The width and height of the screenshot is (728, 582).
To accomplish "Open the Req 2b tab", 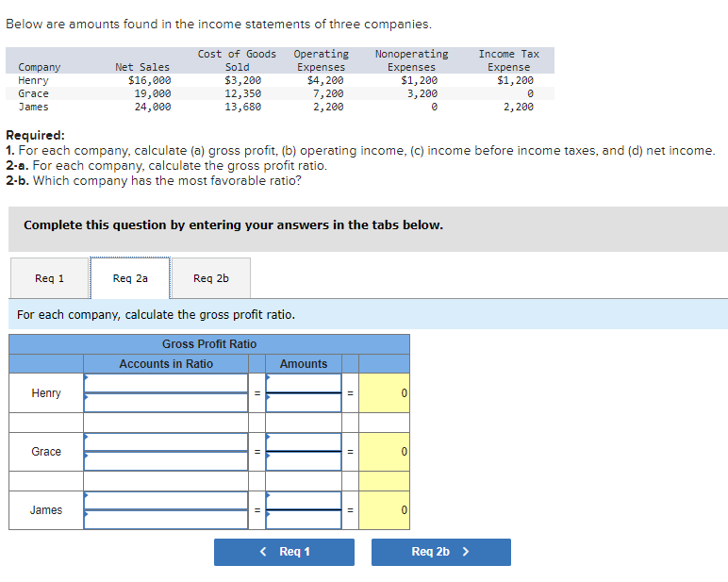I will pos(211,278).
